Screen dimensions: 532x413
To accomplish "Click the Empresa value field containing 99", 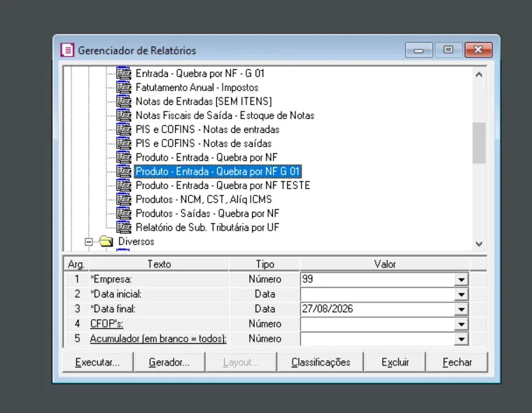I will 377,279.
